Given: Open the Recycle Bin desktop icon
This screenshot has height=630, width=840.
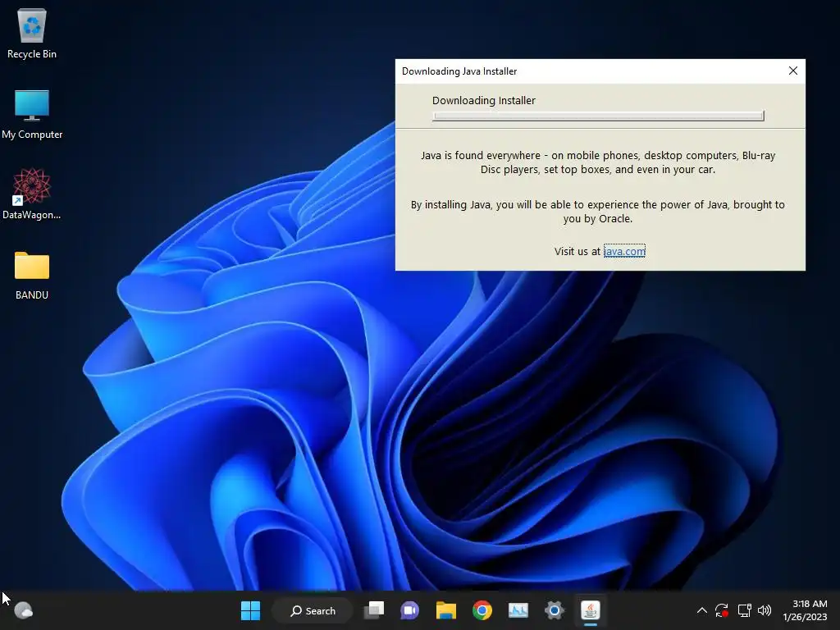Looking at the screenshot, I should tap(32, 33).
